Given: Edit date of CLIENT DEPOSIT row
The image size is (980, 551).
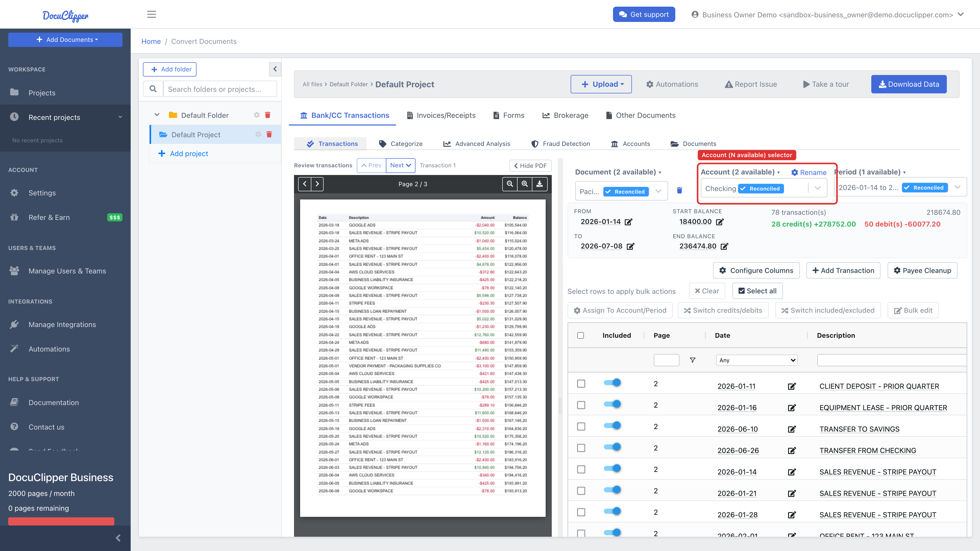Looking at the screenshot, I should 792,386.
